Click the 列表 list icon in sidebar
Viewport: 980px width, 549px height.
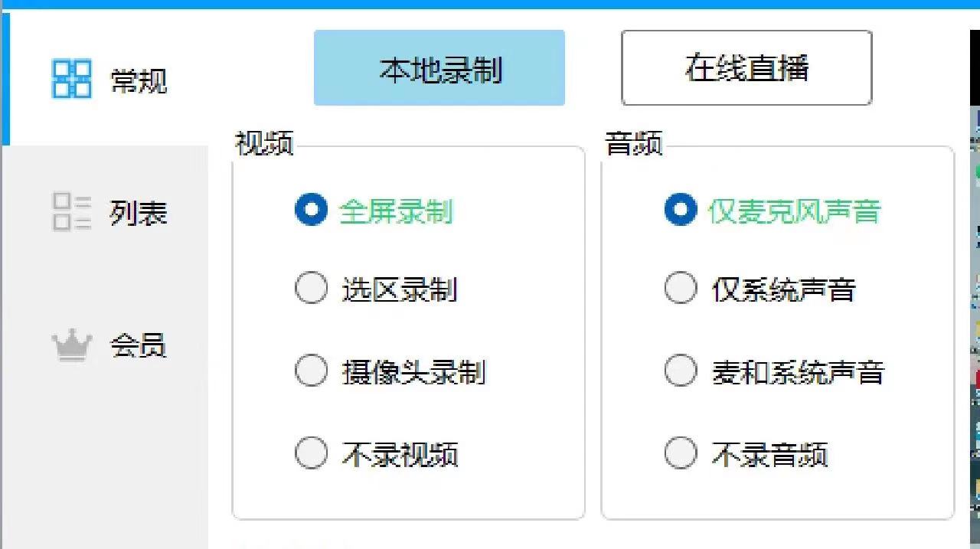70,213
